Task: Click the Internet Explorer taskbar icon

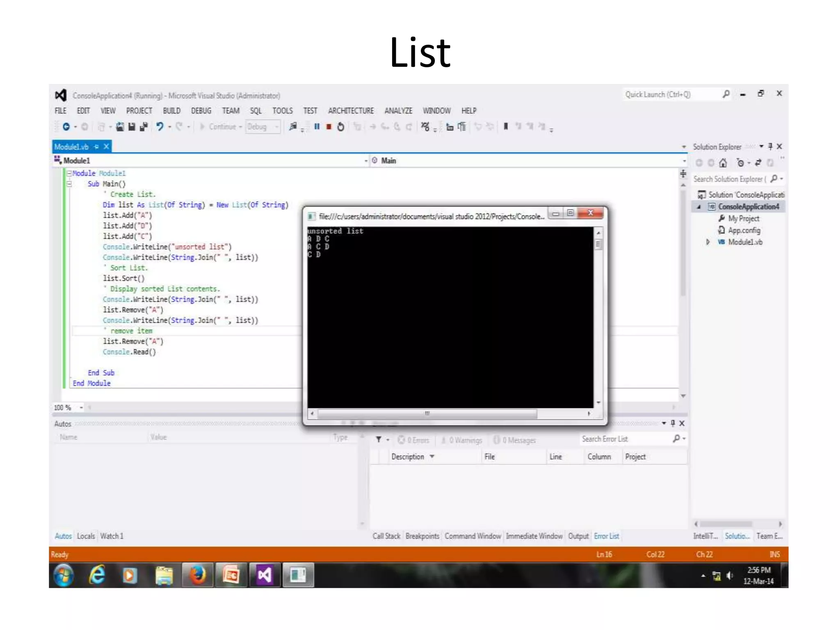Action: [97, 575]
